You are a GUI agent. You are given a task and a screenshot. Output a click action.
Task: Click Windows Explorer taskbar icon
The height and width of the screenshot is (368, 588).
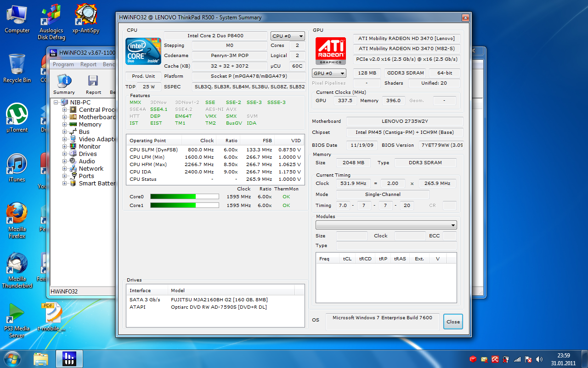coord(41,359)
